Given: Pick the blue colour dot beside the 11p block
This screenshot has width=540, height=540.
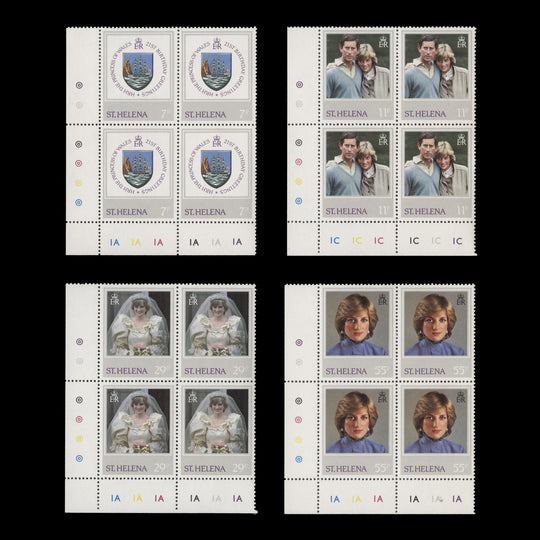Looking at the screenshot, I should [299, 201].
